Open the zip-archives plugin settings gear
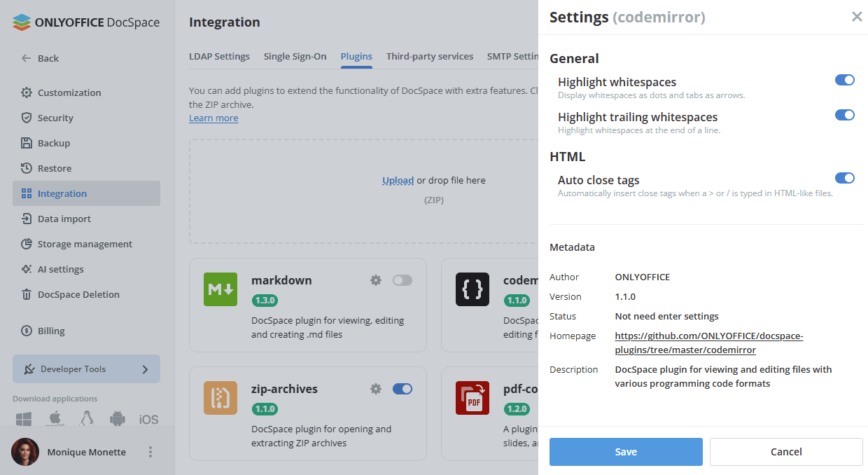Image resolution: width=868 pixels, height=475 pixels. click(376, 389)
